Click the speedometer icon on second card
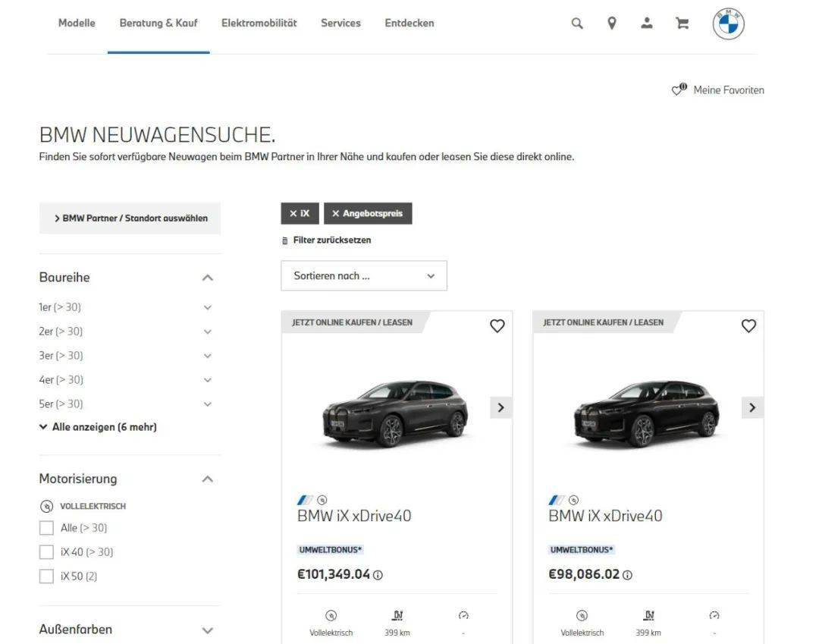This screenshot has height=644, width=819. 714,615
